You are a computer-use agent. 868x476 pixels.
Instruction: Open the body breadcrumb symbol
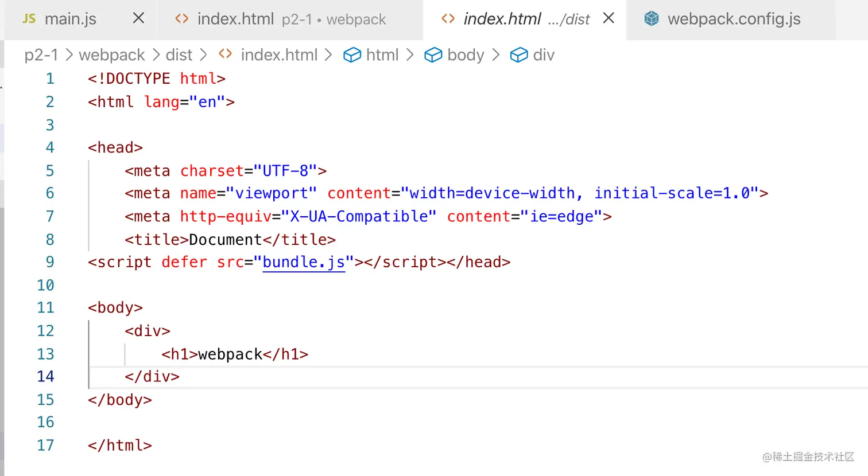coord(466,55)
